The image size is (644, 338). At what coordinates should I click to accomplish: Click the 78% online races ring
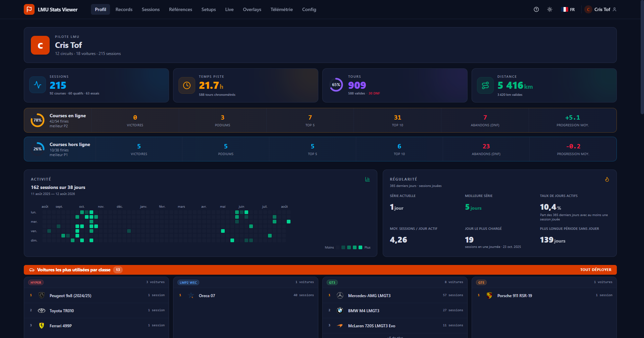(38, 120)
